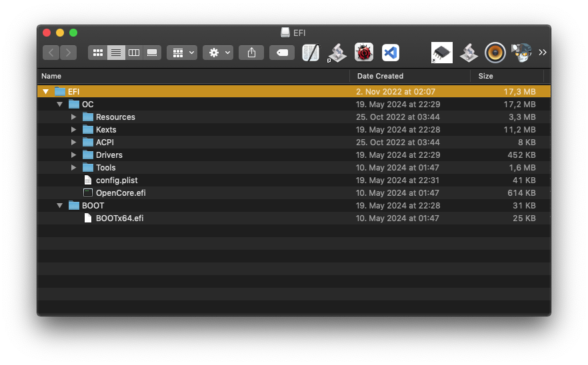This screenshot has height=365, width=588.
Task: Click the Share toolbar button
Action: click(251, 53)
